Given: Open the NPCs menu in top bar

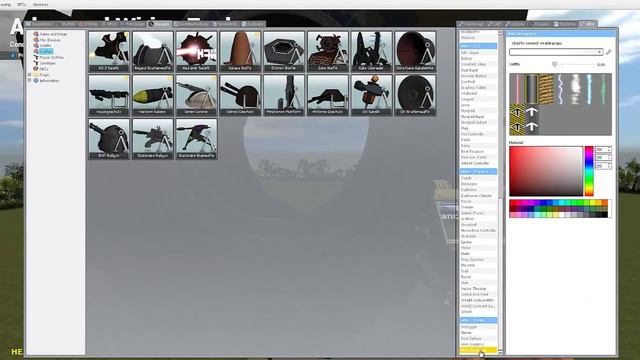Looking at the screenshot, I should click(22, 4).
